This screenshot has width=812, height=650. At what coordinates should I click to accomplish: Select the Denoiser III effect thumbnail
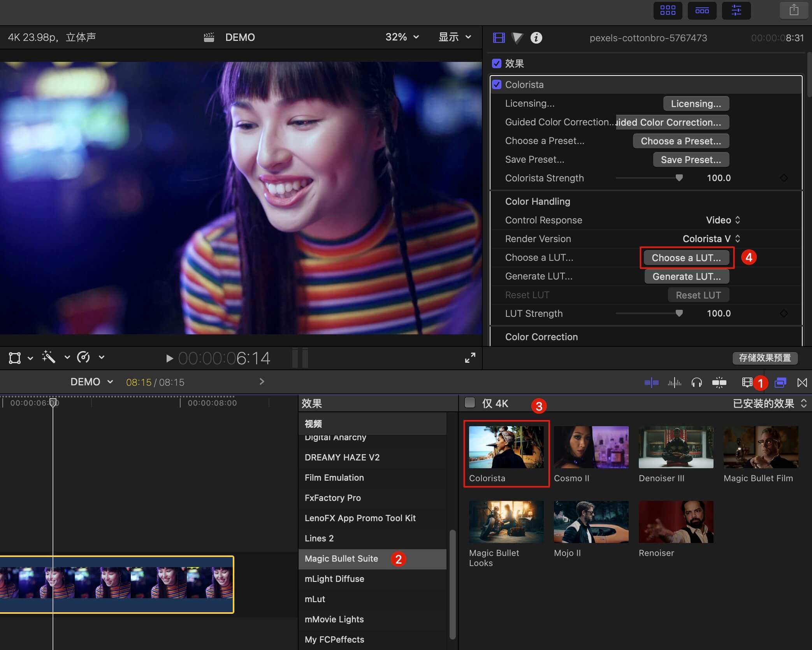point(676,447)
